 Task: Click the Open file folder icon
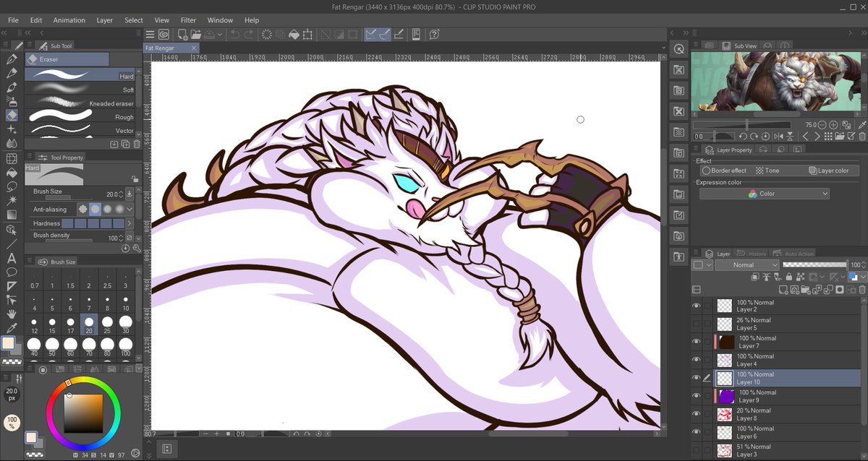point(197,34)
